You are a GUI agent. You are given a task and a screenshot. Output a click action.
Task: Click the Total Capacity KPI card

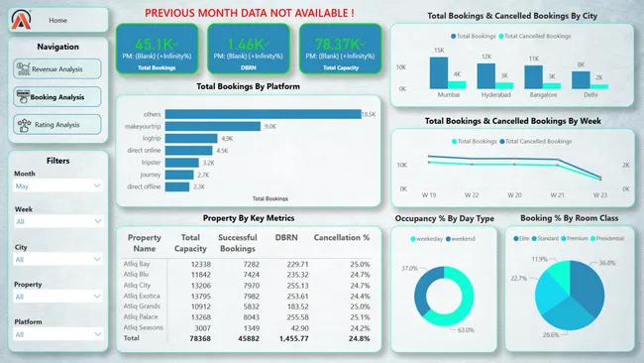(x=341, y=49)
